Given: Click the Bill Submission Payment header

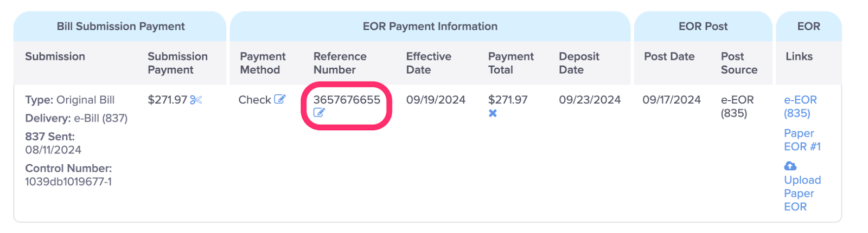Looking at the screenshot, I should coord(120,26).
